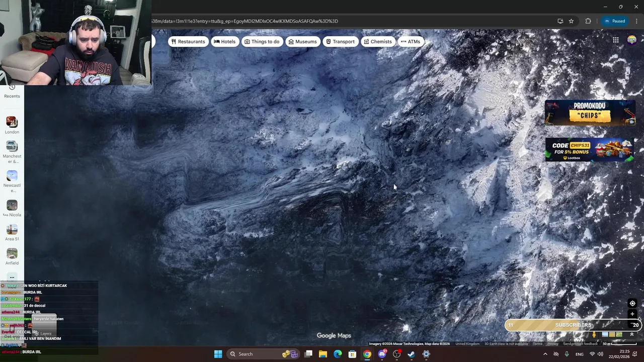Center map on your location

tap(632, 303)
